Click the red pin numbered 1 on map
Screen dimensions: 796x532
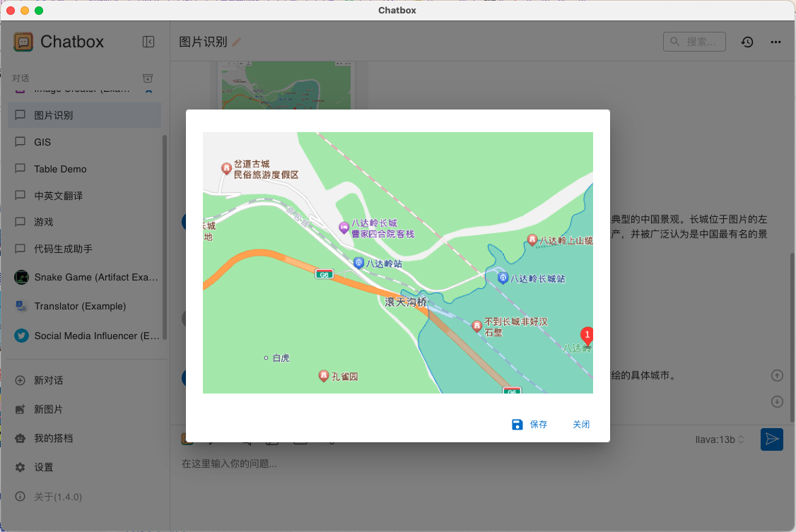tap(587, 336)
